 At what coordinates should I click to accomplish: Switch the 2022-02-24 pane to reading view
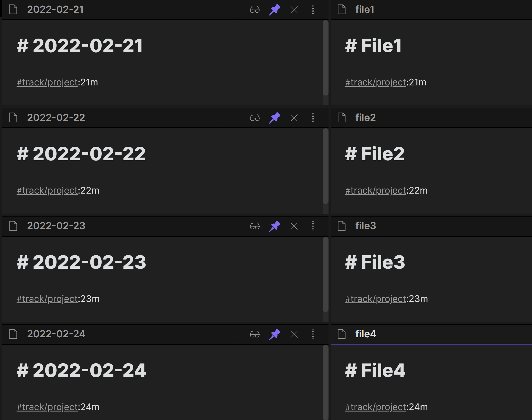click(255, 334)
